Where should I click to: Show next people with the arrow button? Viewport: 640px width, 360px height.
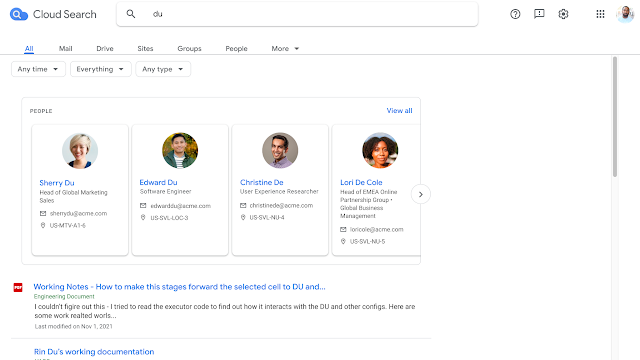coord(420,194)
